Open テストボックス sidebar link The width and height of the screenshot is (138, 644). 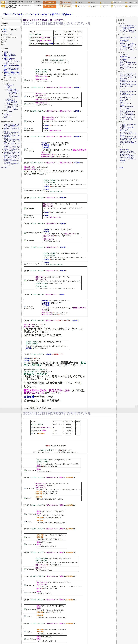tap(8, 116)
